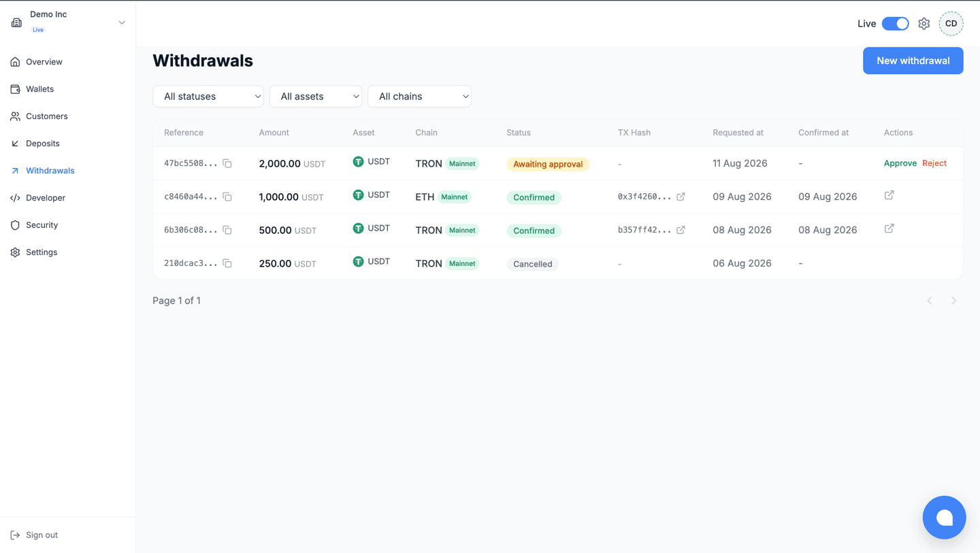Click the Reference column header
The image size is (980, 553).
[x=184, y=133]
